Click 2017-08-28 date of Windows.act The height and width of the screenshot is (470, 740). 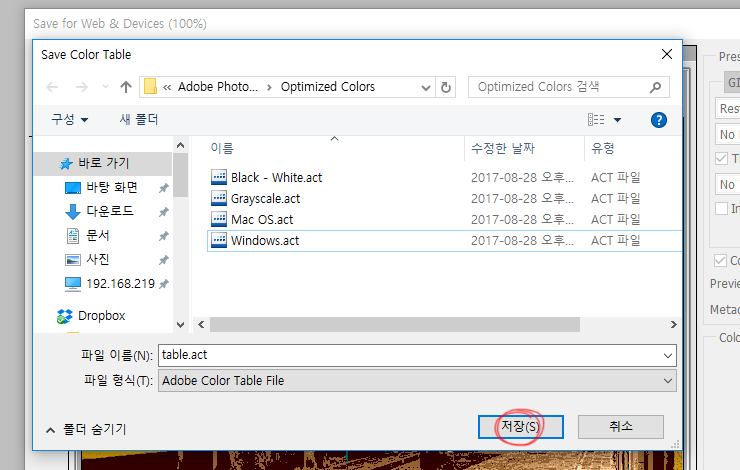(522, 241)
